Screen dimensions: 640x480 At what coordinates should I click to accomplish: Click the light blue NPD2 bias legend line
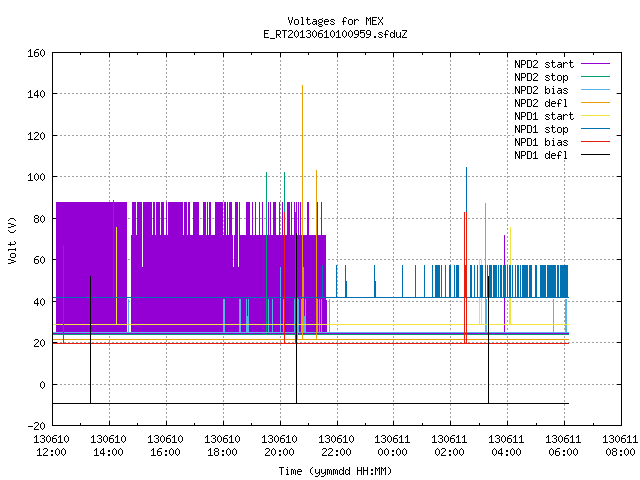pyautogui.click(x=596, y=90)
